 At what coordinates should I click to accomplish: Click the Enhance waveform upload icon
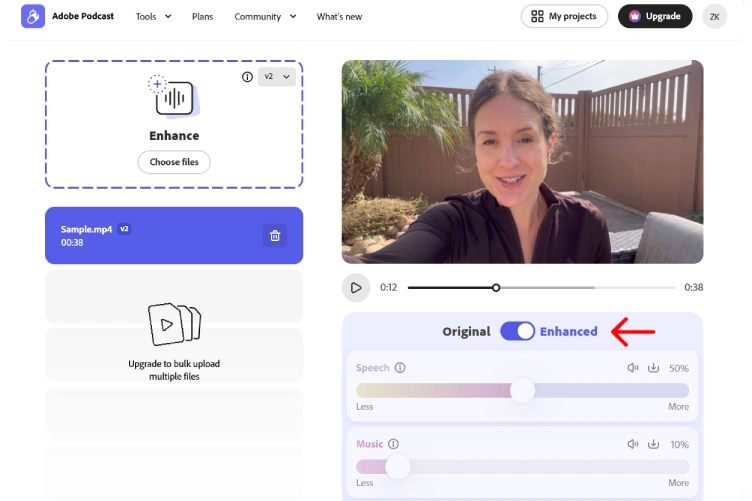(x=174, y=97)
